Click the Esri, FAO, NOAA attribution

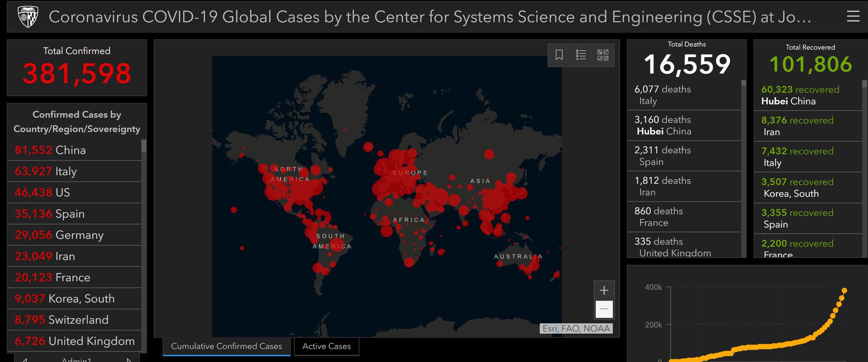[x=576, y=328]
